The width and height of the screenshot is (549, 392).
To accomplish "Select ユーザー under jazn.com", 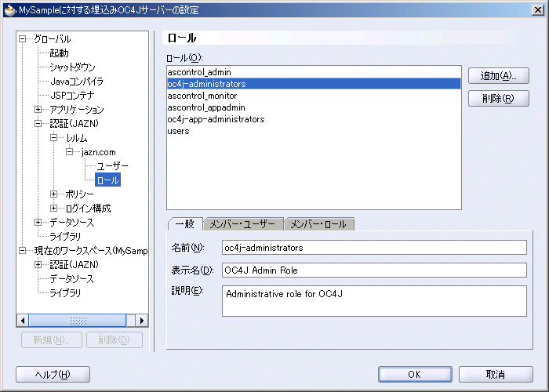I will pyautogui.click(x=112, y=166).
